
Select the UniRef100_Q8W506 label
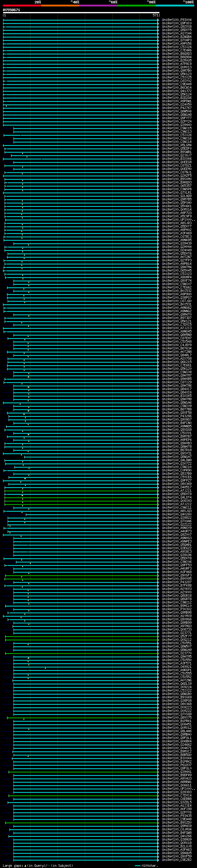coord(177,111)
